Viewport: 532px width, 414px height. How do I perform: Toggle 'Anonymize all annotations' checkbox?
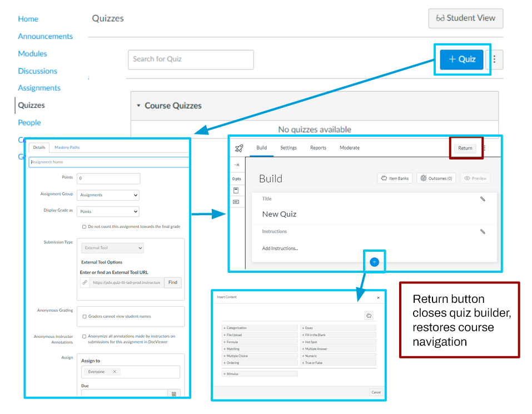pyautogui.click(x=84, y=336)
